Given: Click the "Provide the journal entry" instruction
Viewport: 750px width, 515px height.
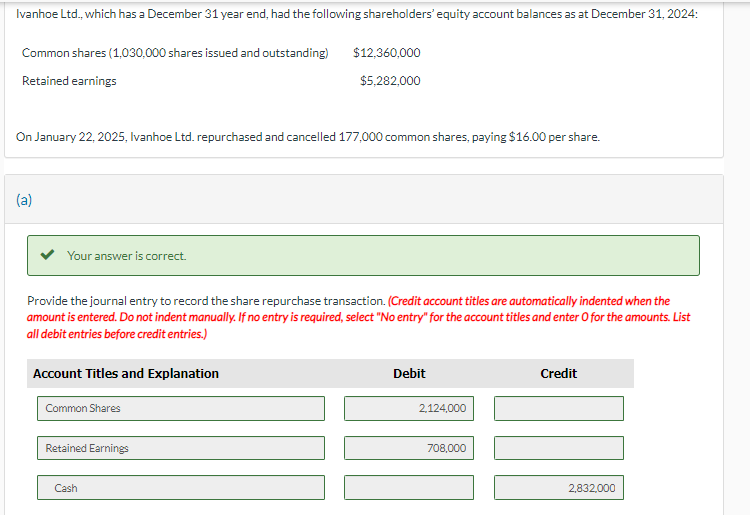Looking at the screenshot, I should pos(206,301).
